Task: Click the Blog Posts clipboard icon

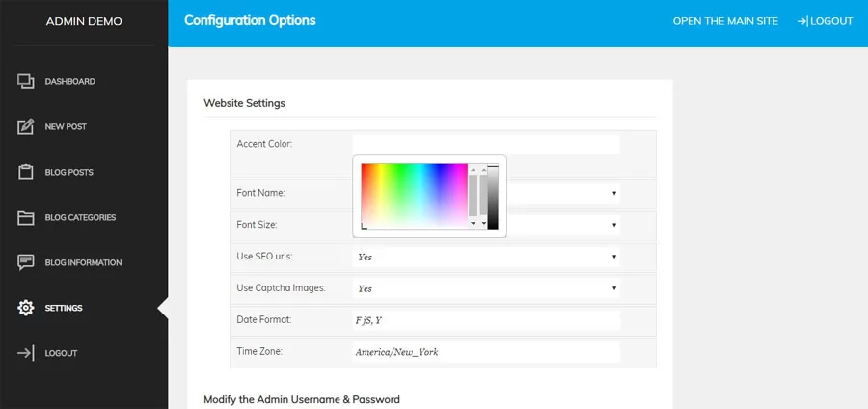Action: tap(25, 172)
